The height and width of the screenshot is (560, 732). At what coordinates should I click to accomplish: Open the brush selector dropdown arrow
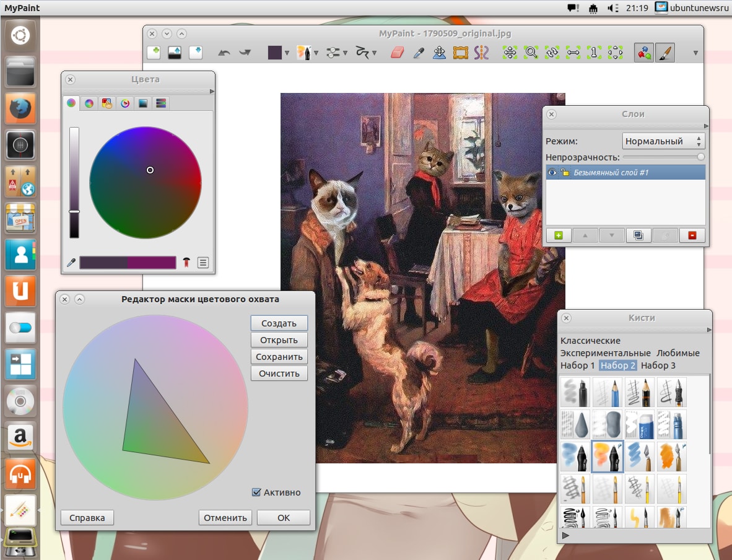tap(316, 53)
